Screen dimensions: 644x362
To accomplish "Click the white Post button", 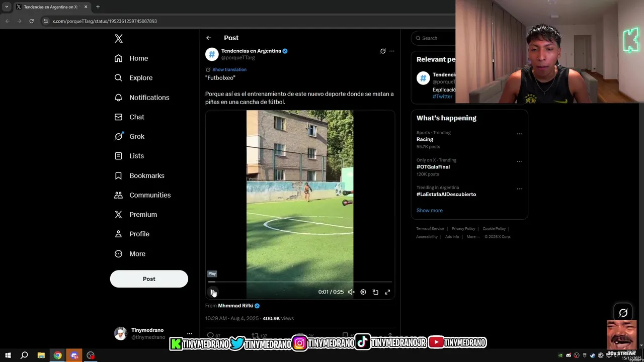I will [149, 279].
